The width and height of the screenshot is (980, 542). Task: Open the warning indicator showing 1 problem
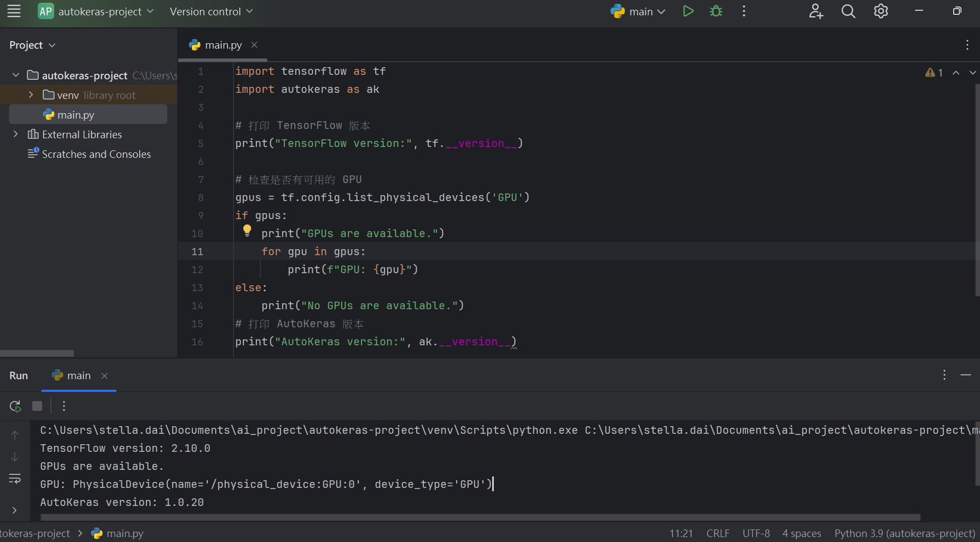(934, 73)
